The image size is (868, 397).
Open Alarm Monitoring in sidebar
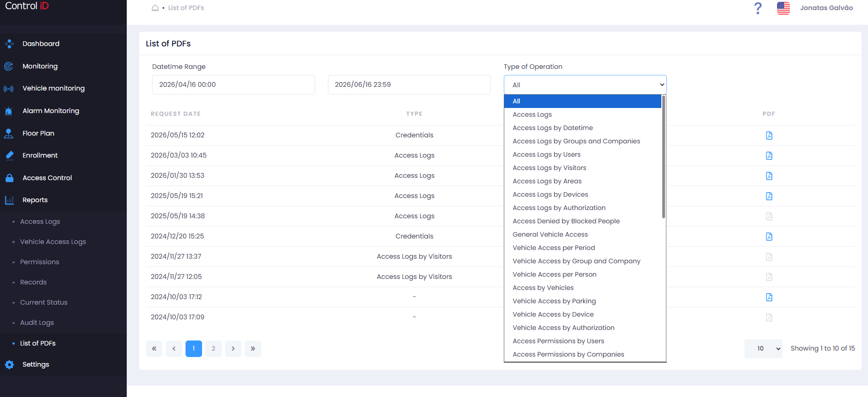(x=51, y=111)
